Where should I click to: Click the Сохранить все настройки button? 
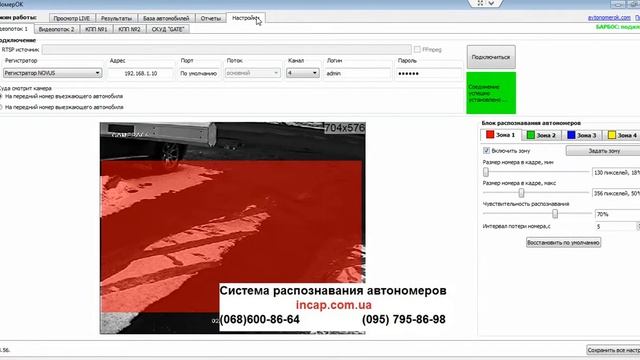(613, 350)
